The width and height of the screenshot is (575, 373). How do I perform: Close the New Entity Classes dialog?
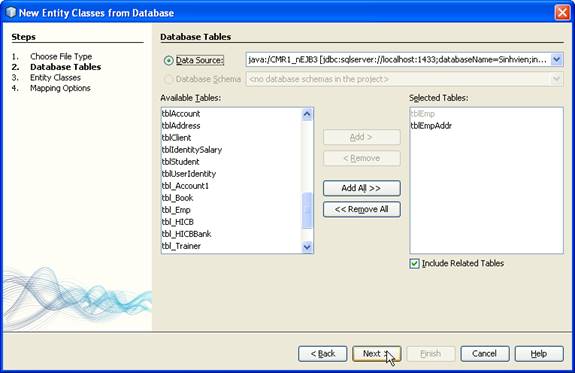click(562, 12)
